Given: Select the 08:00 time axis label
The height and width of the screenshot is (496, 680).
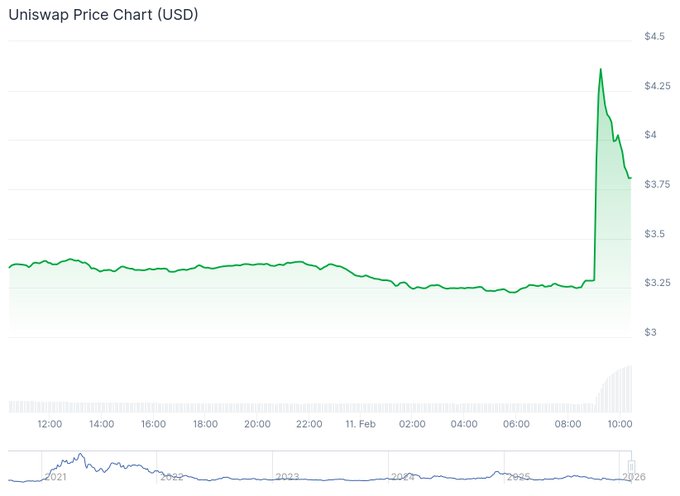Looking at the screenshot, I should [x=567, y=424].
